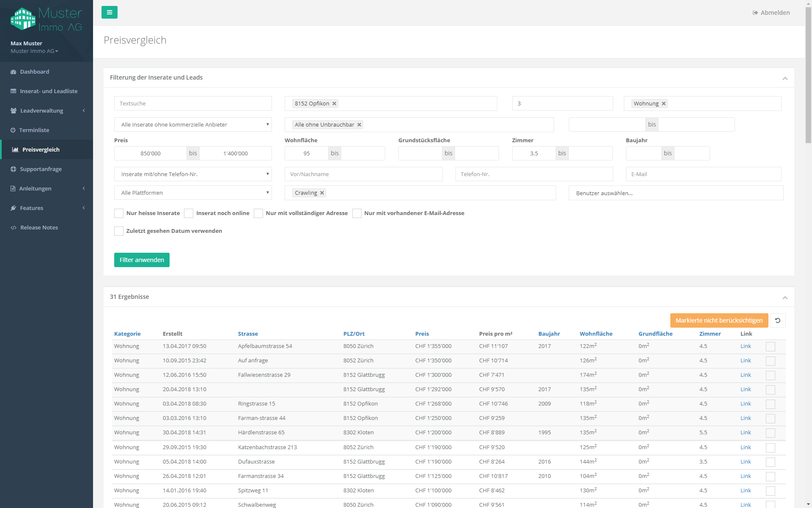The image size is (812, 508).
Task: Open Link for Farman-strasse 44 listing
Action: (746, 418)
